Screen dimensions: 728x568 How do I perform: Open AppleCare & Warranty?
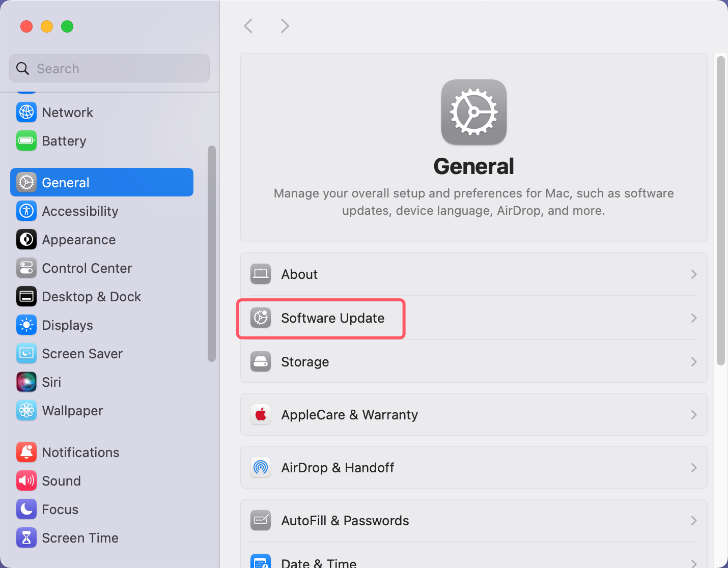[x=349, y=414]
